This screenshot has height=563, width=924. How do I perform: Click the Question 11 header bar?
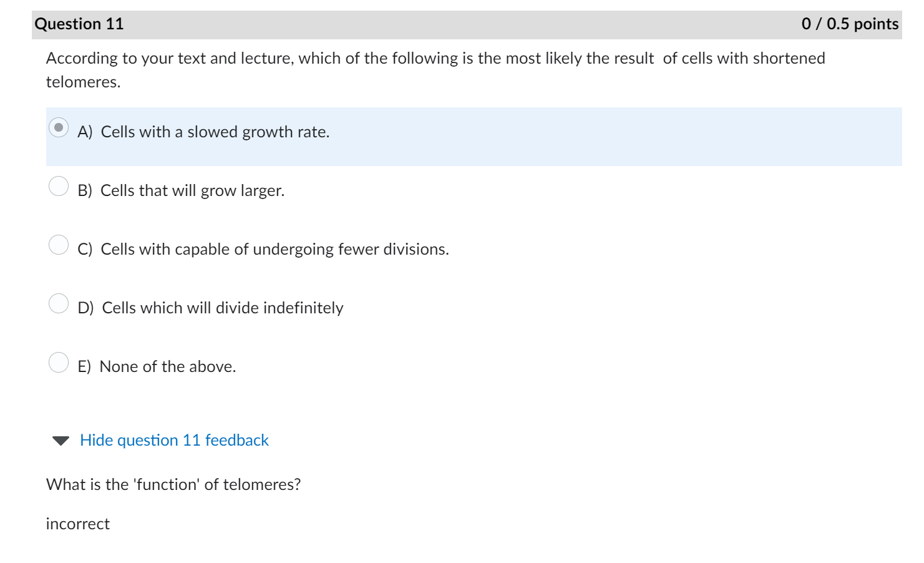pos(80,24)
